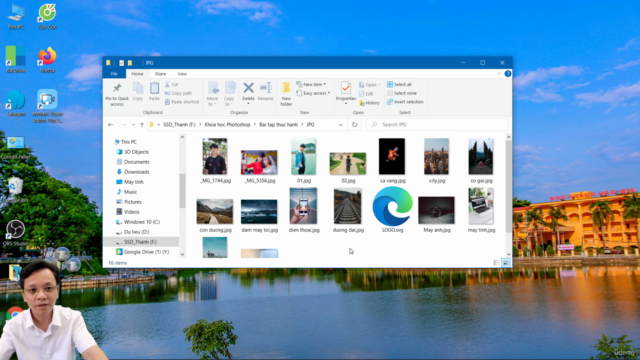This screenshot has width=640, height=360.
Task: Select Windows 10 (C:) drive
Action: pos(142,222)
